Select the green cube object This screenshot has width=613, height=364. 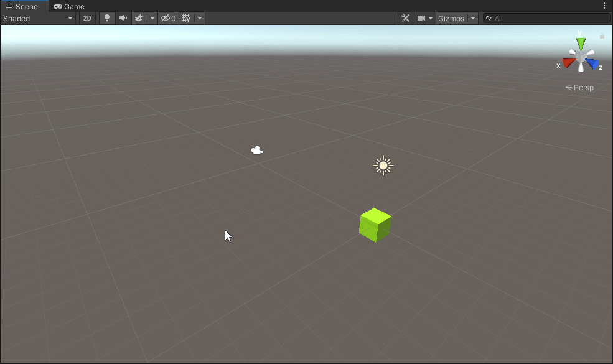375,225
